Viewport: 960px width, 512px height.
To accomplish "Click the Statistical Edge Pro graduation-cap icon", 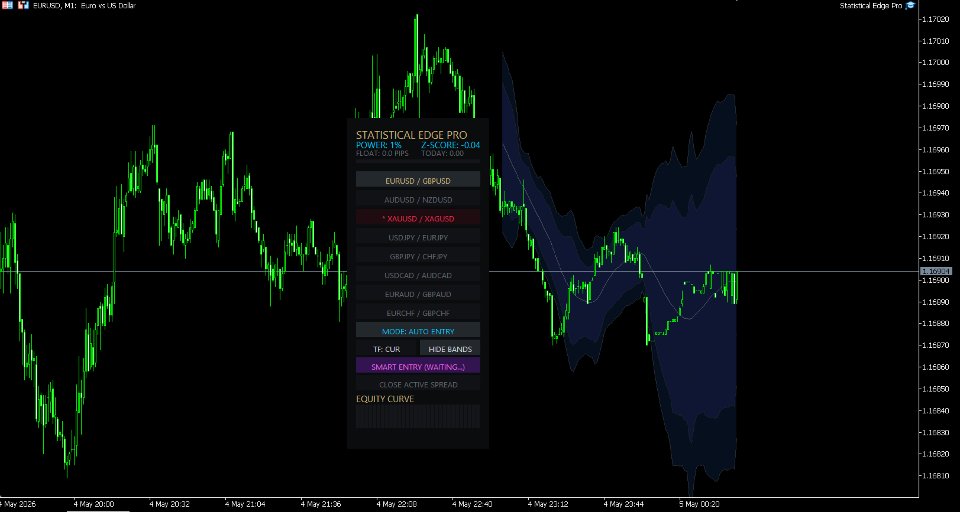I will point(910,5).
